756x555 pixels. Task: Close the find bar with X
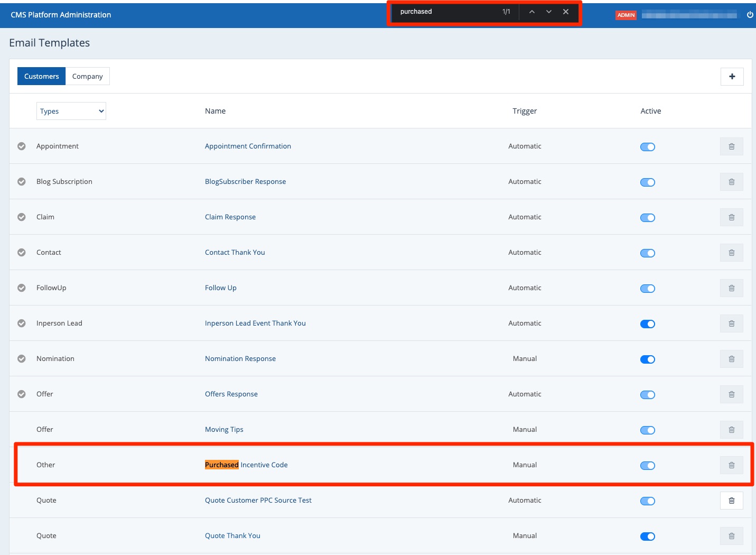[566, 12]
